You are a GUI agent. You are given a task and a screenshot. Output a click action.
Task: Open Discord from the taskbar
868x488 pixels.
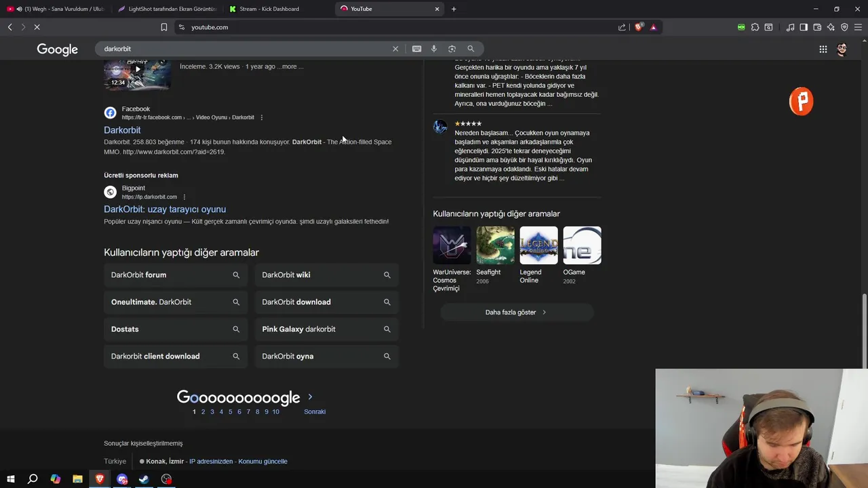[x=122, y=479]
